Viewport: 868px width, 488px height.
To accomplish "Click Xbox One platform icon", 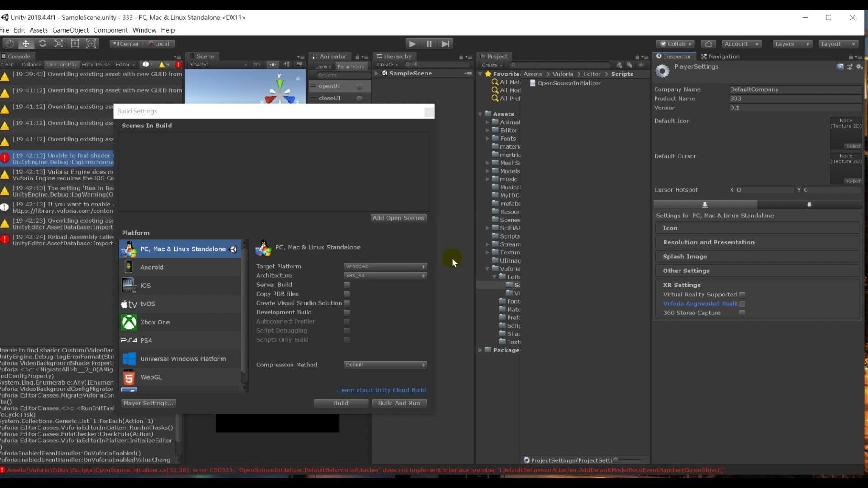I will pos(129,322).
